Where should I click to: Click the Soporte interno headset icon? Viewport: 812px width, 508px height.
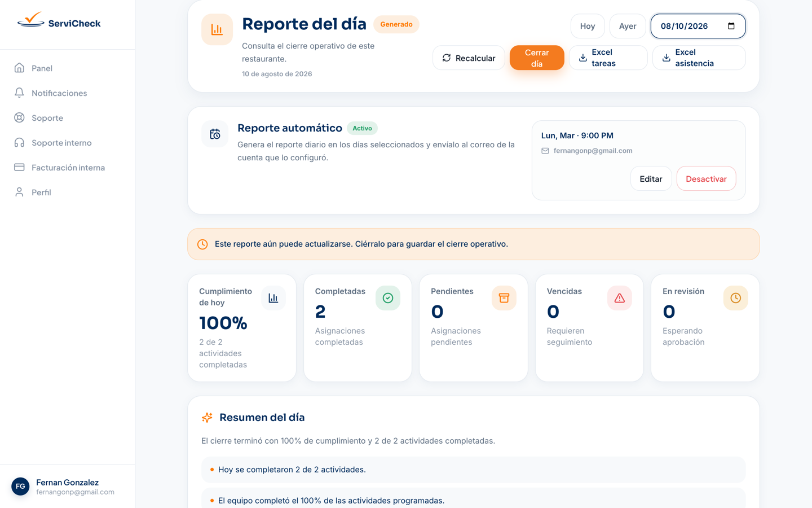[19, 142]
